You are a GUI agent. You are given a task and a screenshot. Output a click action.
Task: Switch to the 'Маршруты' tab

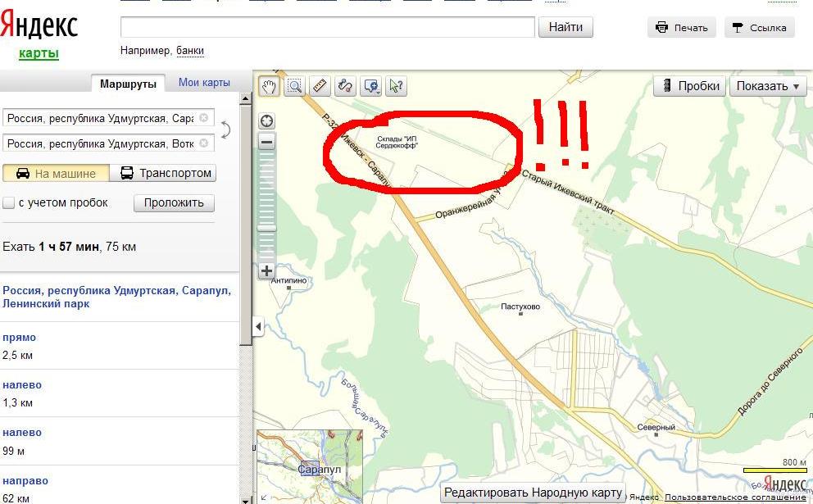click(127, 83)
